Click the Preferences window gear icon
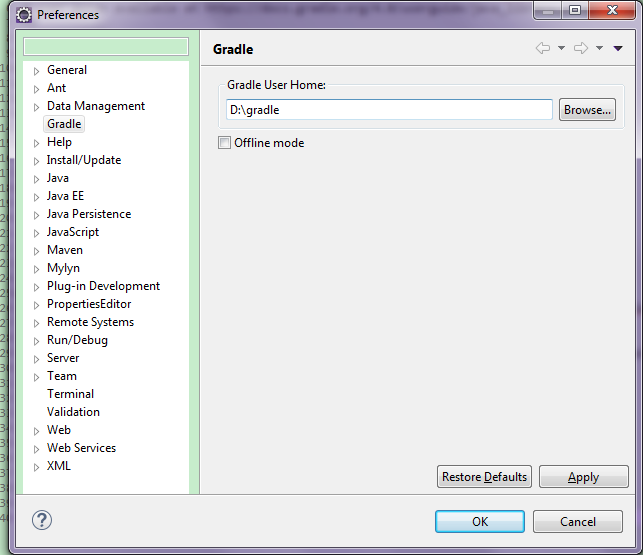The image size is (643, 555). point(24,15)
